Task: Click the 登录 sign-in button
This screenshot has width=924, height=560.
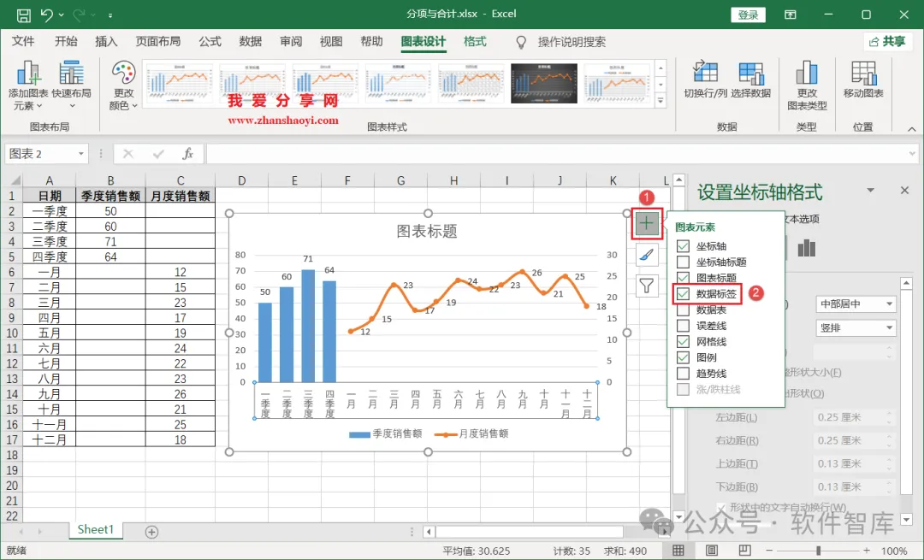Action: pos(749,15)
